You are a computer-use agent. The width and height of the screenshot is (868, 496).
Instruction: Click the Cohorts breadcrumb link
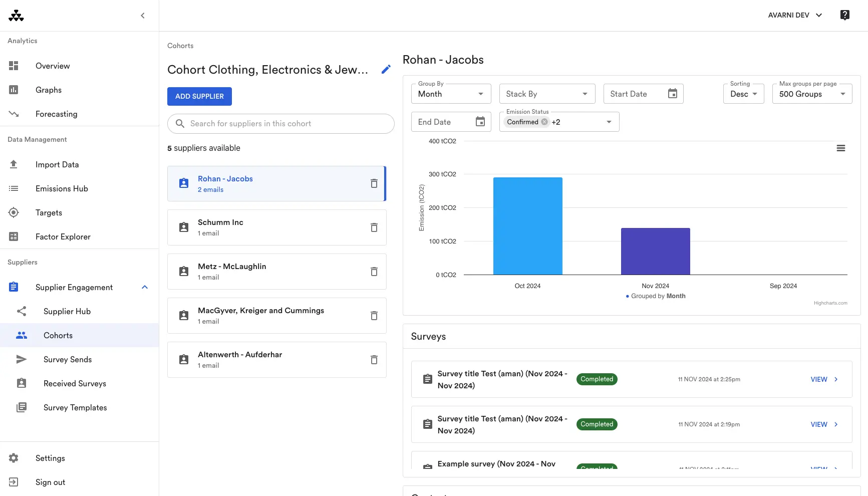[x=180, y=46]
